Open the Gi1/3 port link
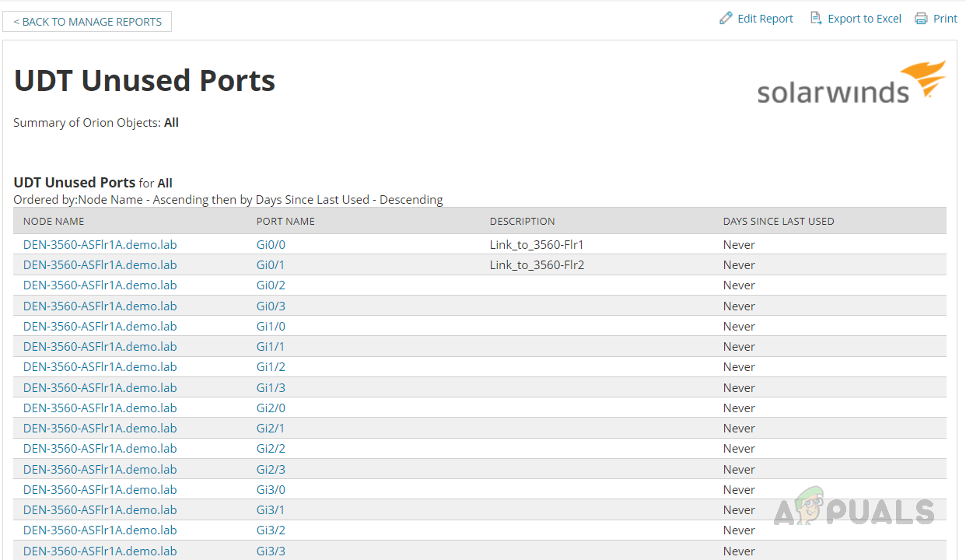The width and height of the screenshot is (966, 560). (271, 387)
